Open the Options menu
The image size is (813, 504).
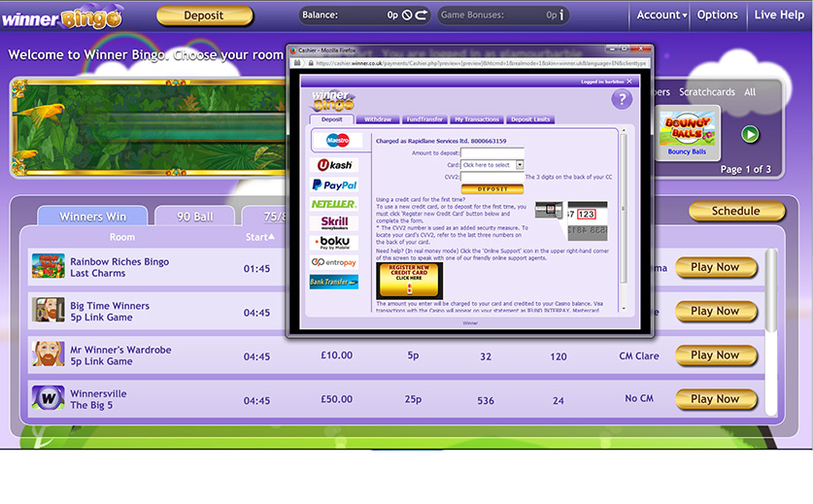pos(717,15)
